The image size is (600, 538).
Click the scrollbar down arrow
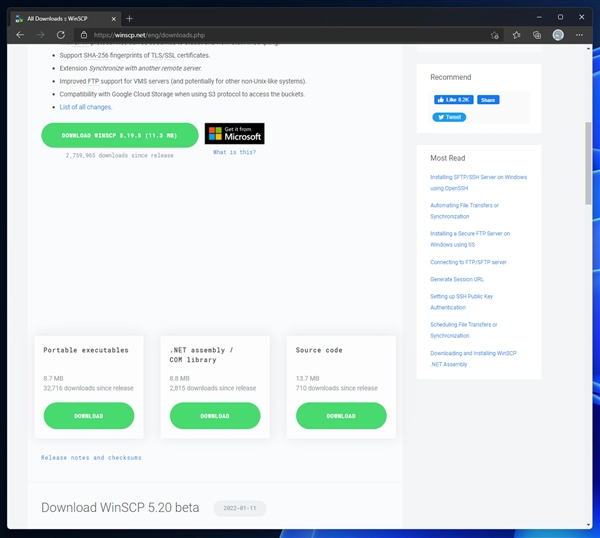click(588, 525)
